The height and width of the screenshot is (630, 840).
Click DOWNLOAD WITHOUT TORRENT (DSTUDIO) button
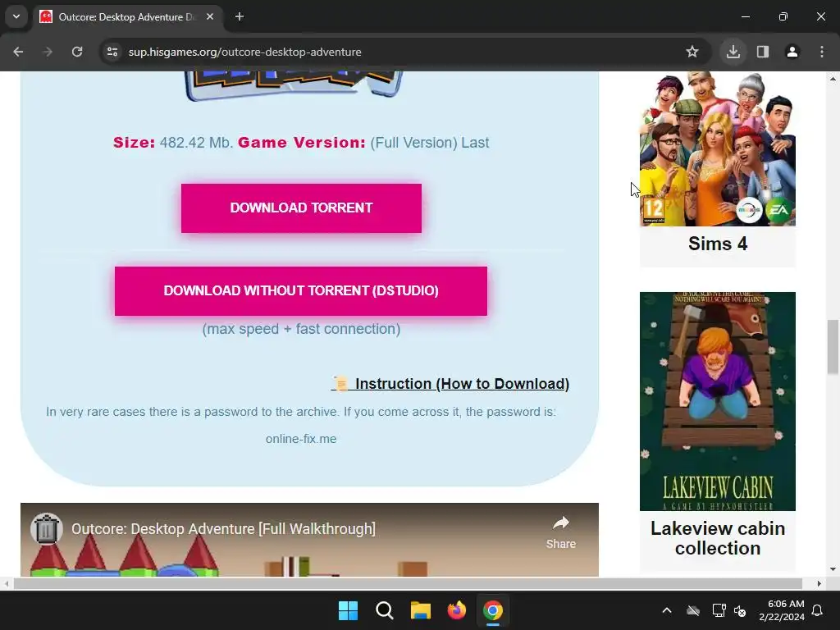click(x=301, y=291)
